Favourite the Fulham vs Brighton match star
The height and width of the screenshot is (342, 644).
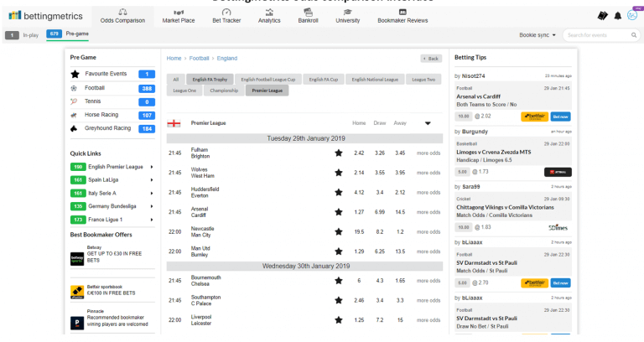coord(338,153)
